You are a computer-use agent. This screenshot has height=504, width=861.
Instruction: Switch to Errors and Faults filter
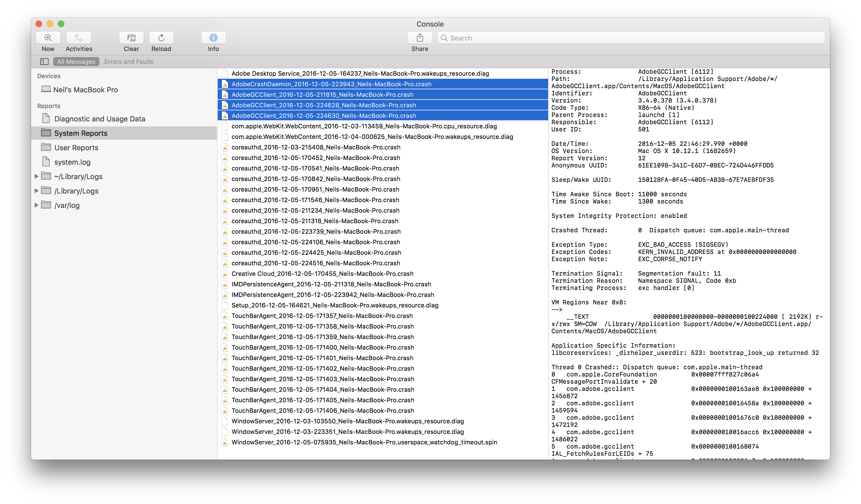click(128, 62)
